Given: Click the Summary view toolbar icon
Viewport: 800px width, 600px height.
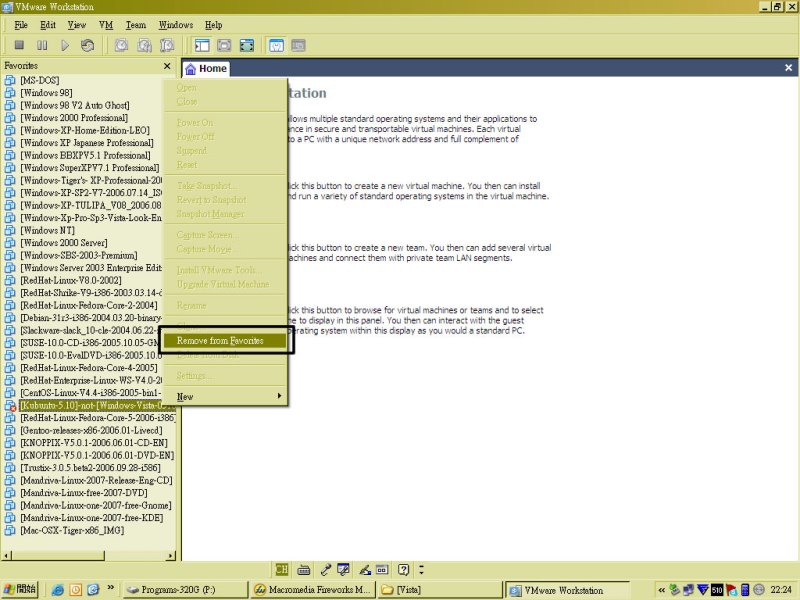Looking at the screenshot, I should 276,45.
